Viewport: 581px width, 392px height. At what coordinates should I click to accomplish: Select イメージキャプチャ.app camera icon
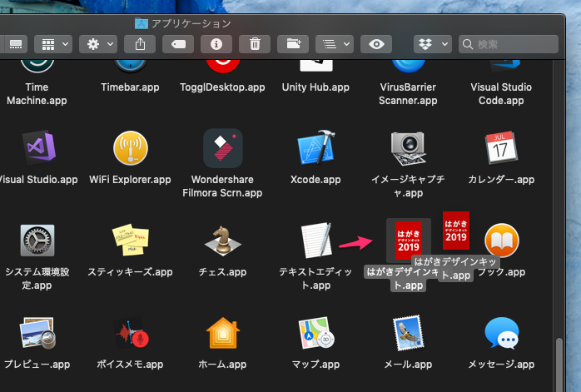click(409, 148)
